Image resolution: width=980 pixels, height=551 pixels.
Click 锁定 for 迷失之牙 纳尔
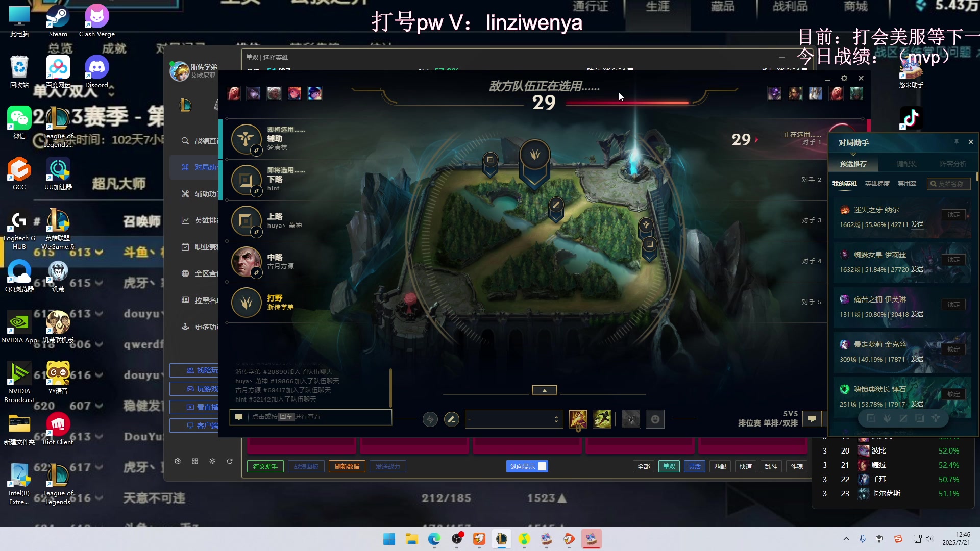point(953,215)
